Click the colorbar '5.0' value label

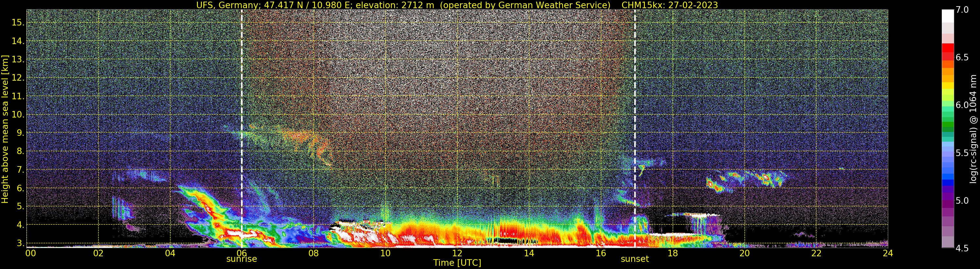pos(962,200)
